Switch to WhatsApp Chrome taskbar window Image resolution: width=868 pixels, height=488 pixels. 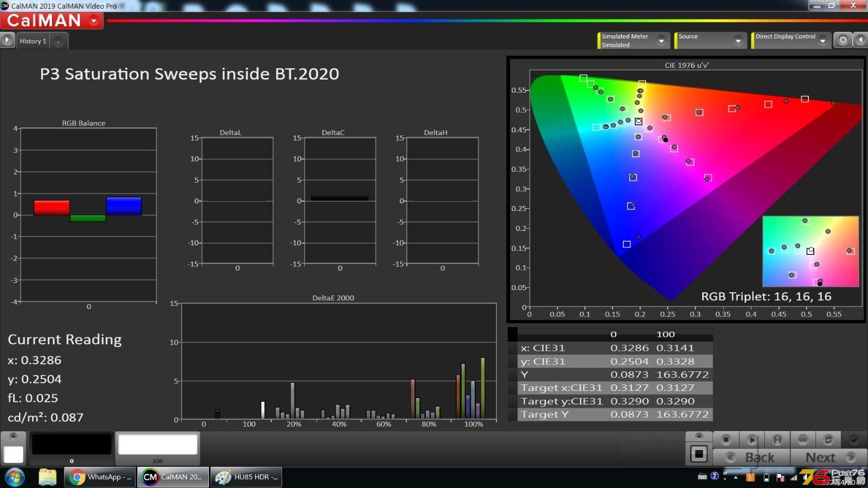coord(101,477)
